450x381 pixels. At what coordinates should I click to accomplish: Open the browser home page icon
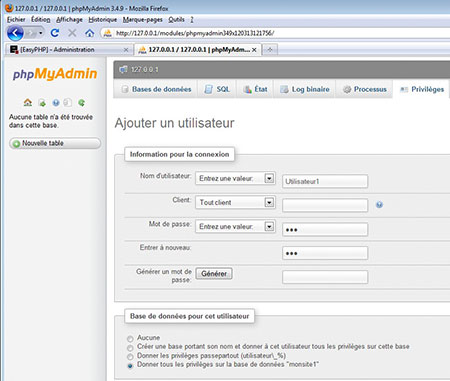click(89, 33)
